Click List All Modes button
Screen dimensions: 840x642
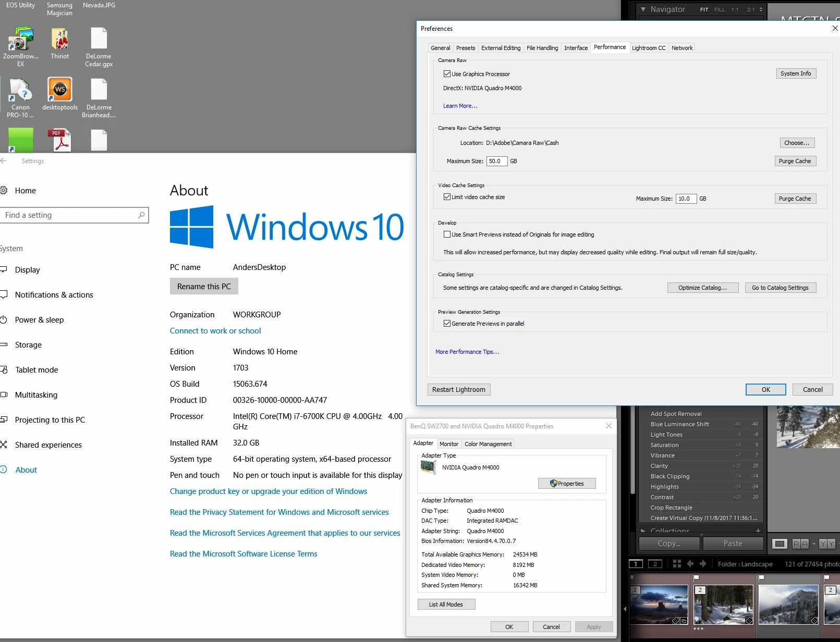pos(446,604)
